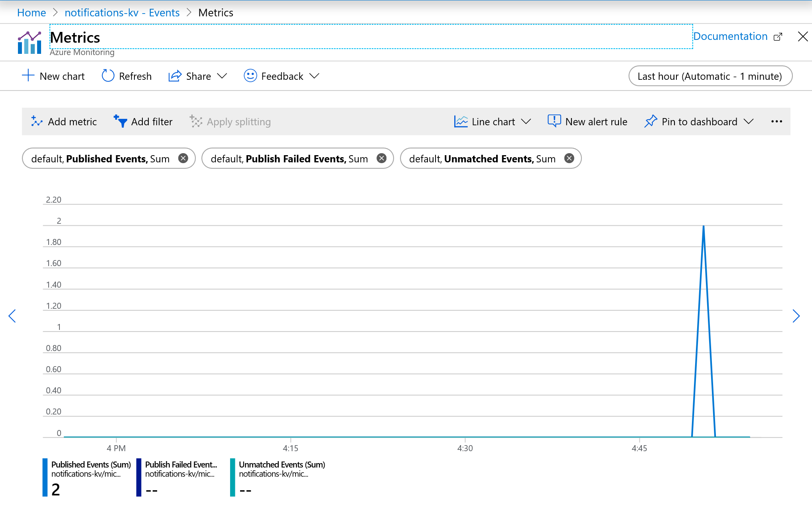The height and width of the screenshot is (507, 812).
Task: Click the Refresh icon
Action: pyautogui.click(x=106, y=77)
